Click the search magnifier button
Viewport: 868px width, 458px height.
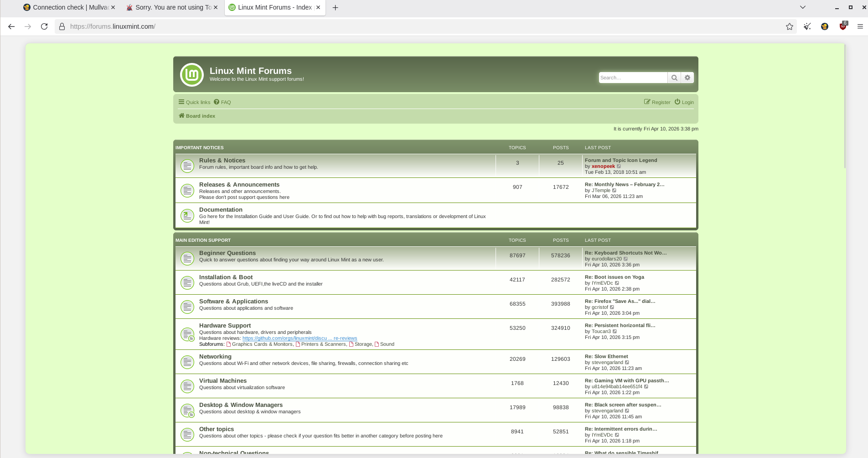674,78
